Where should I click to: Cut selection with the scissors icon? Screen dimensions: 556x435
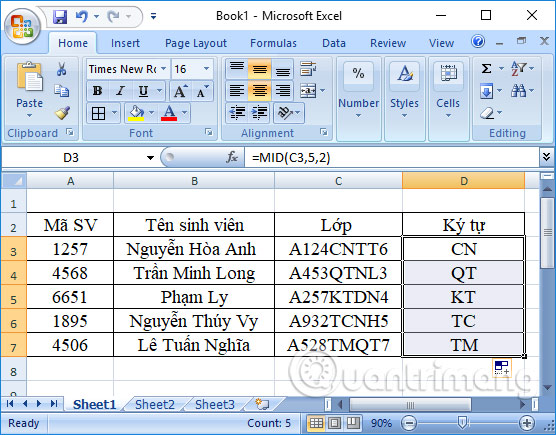coord(62,69)
